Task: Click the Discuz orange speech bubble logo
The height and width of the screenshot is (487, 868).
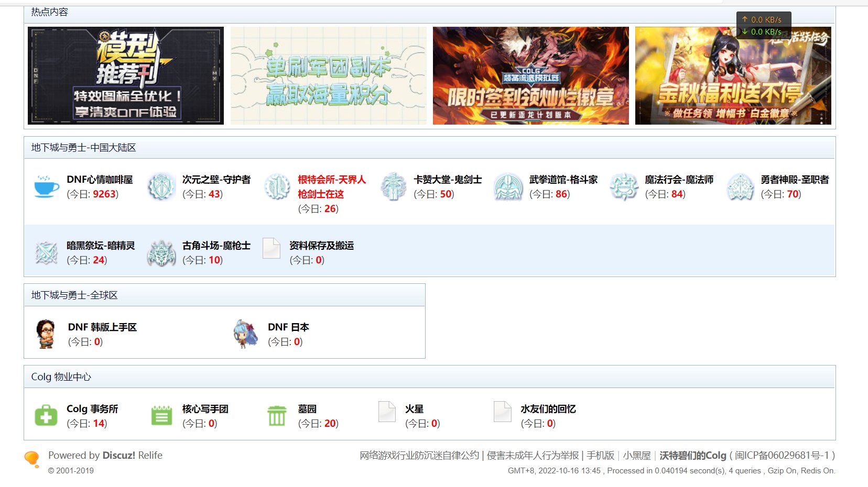Action: 32,459
